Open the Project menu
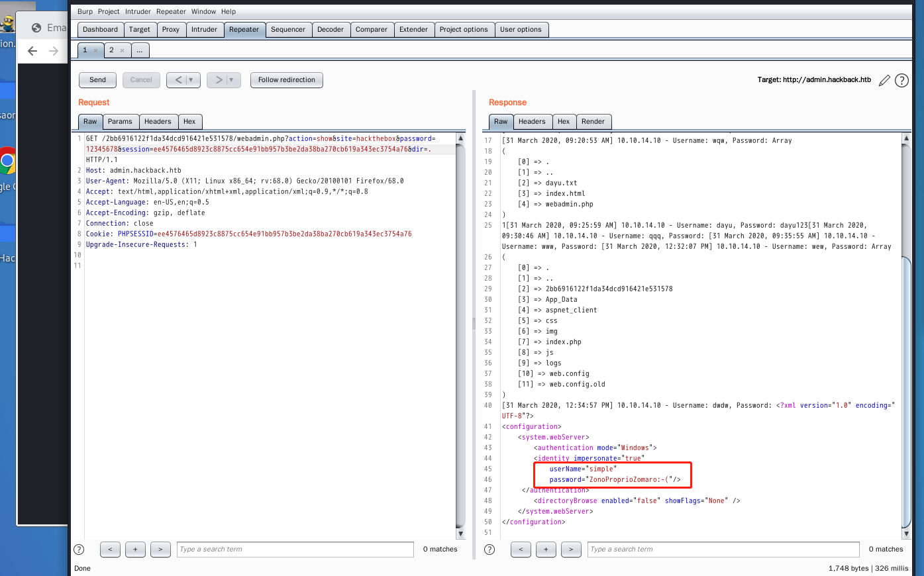 (x=109, y=11)
